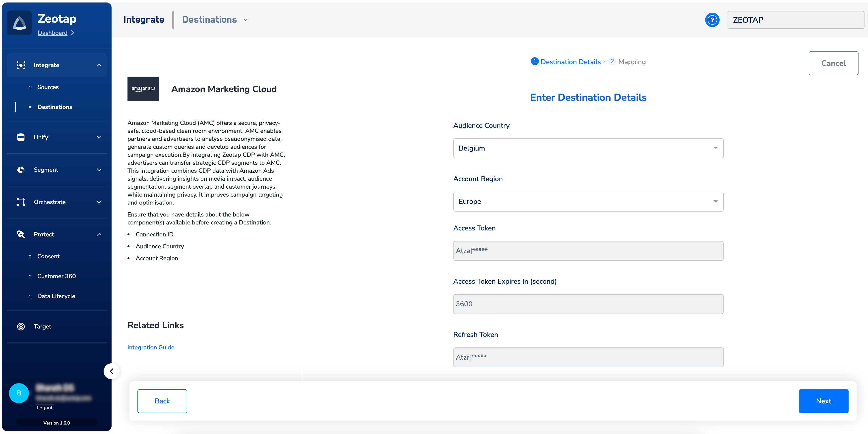Click the Target bullseye icon
This screenshot has width=868, height=434.
(x=21, y=326)
